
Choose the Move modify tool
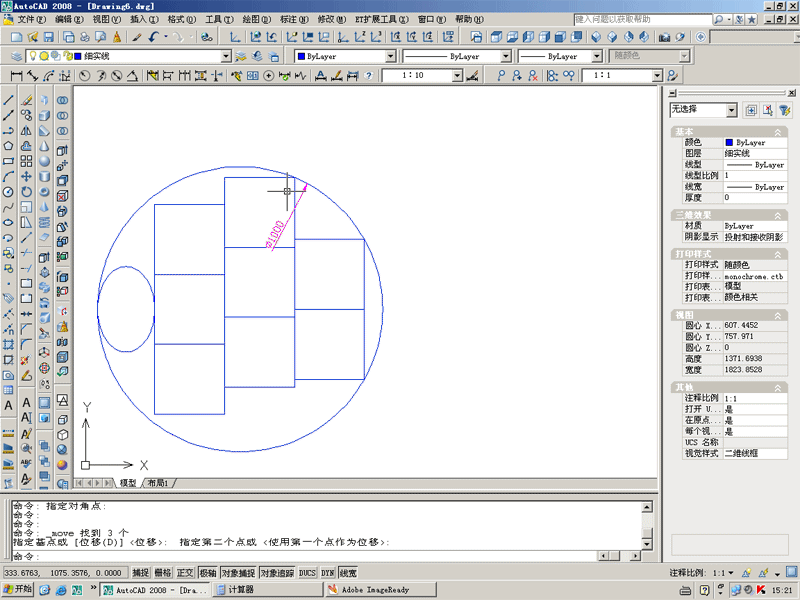(x=27, y=177)
